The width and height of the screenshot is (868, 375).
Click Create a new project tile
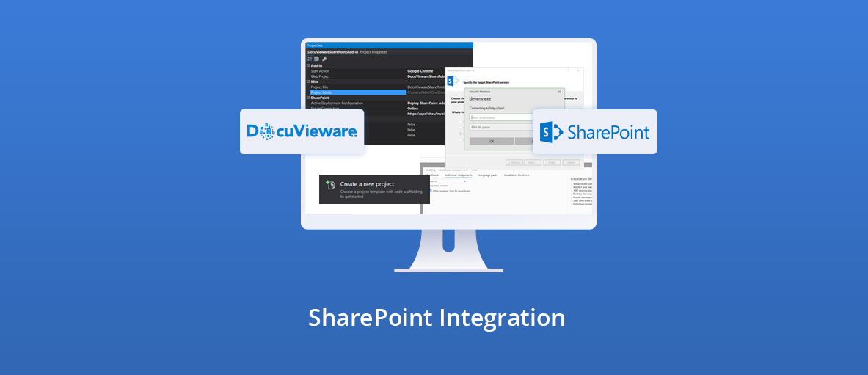(x=374, y=189)
